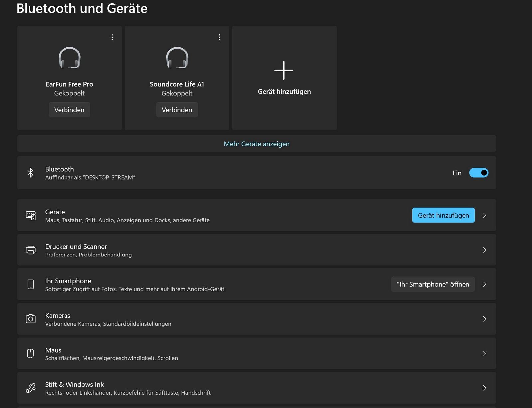Click Gekoppelt status under Soundcore Life A1
532x408 pixels.
click(x=177, y=93)
